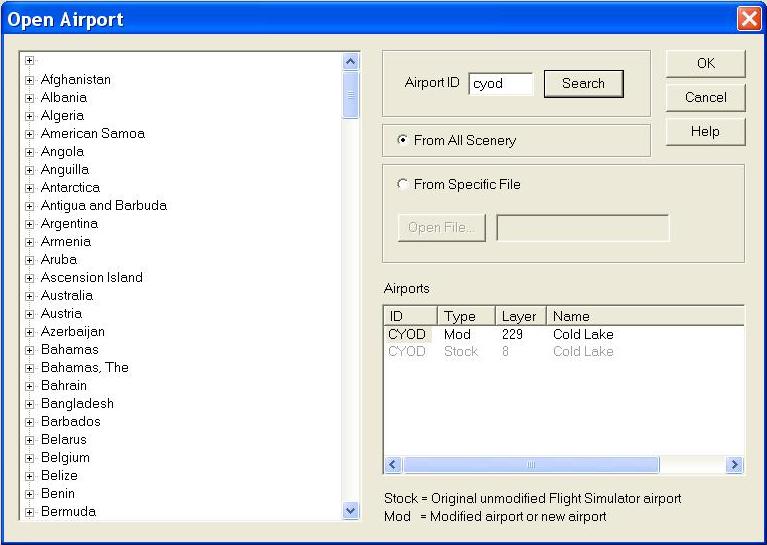The image size is (767, 545).
Task: Select the From Specific File option
Action: pos(403,185)
